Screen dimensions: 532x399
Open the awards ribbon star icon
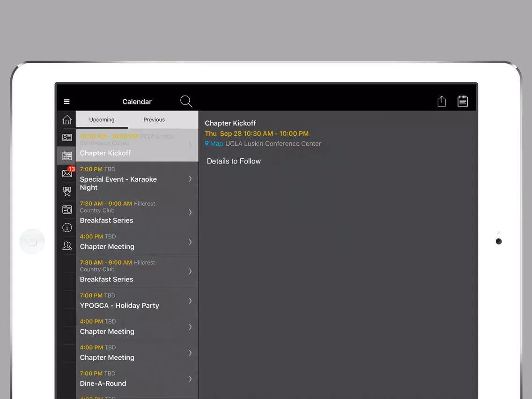67,192
